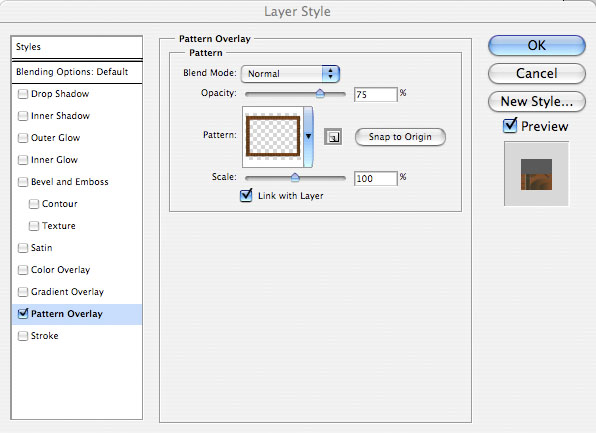596x433 pixels.
Task: Select the Texture label
Action: pyautogui.click(x=59, y=226)
